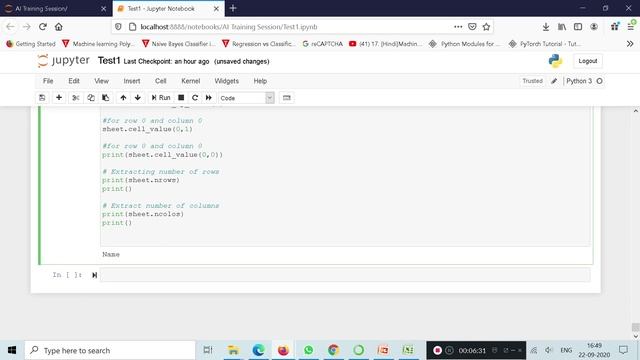
Task: Reload the current page
Action: (x=43, y=27)
